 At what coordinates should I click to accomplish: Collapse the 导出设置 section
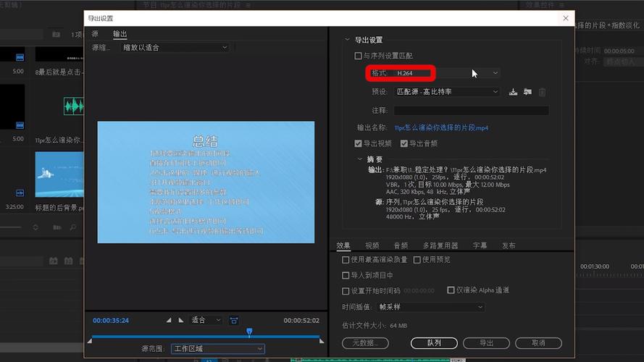click(x=347, y=40)
